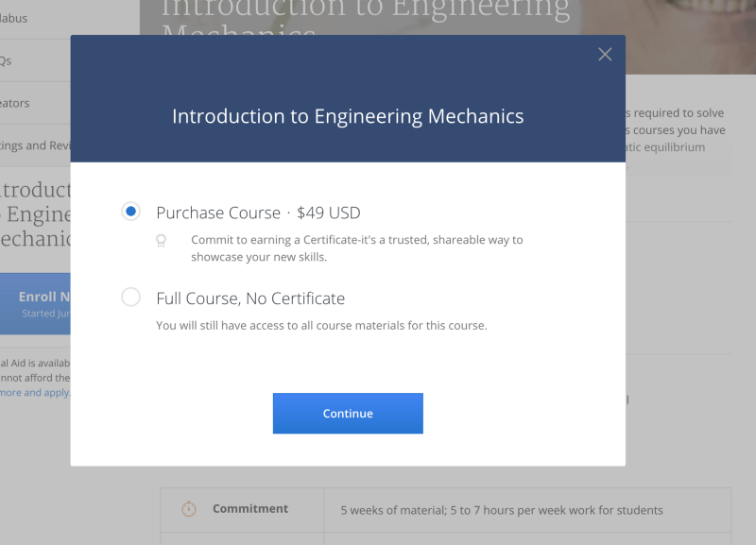Click the '5 weeks of material' commitment text

tap(501, 510)
